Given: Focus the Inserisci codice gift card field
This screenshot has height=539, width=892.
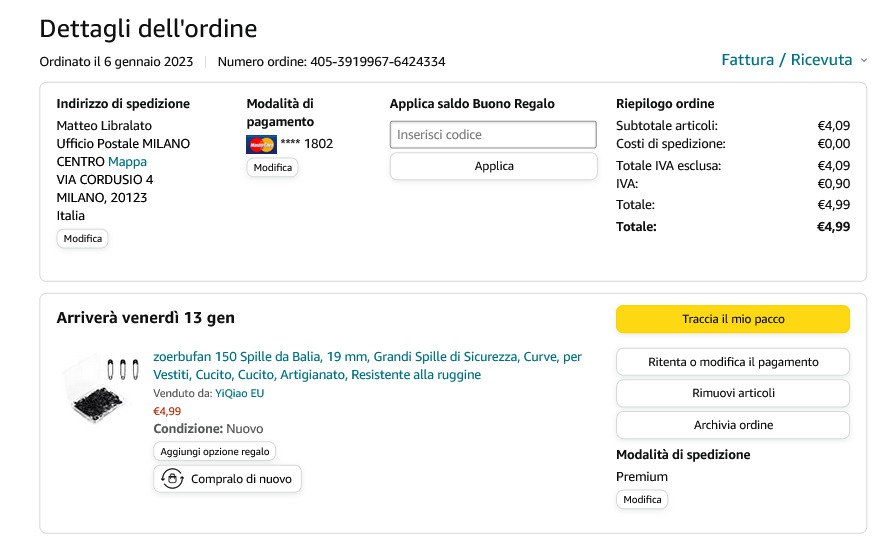Looking at the screenshot, I should (493, 135).
